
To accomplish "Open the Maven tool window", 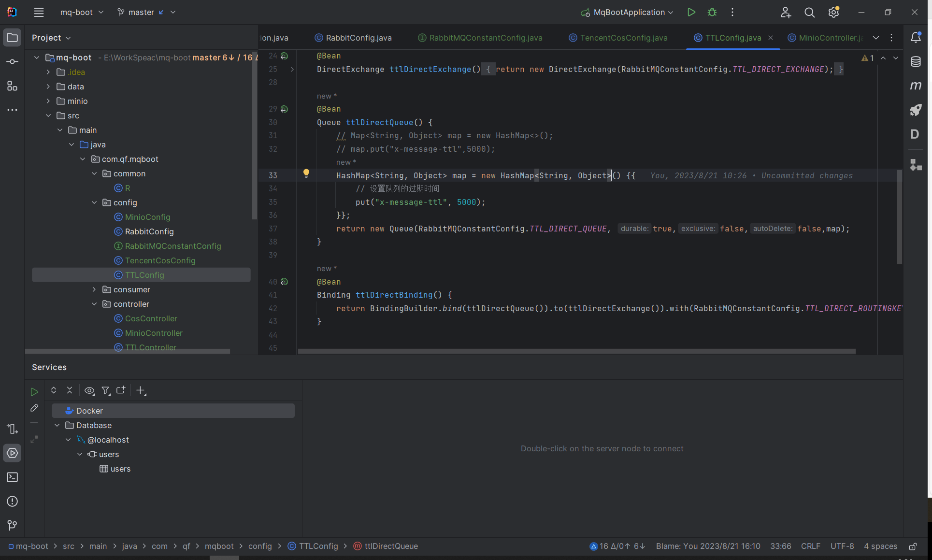I will point(916,86).
